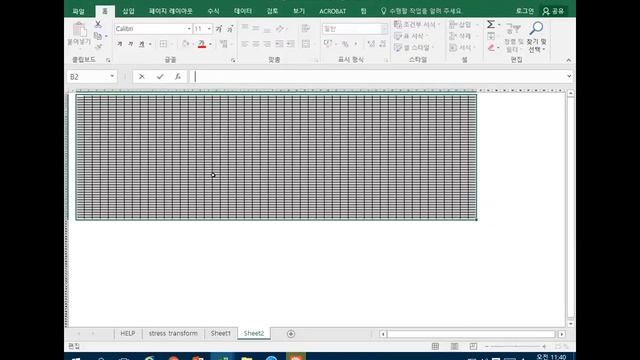
Task: Click the Merge and Center icon
Action: coord(306,44)
